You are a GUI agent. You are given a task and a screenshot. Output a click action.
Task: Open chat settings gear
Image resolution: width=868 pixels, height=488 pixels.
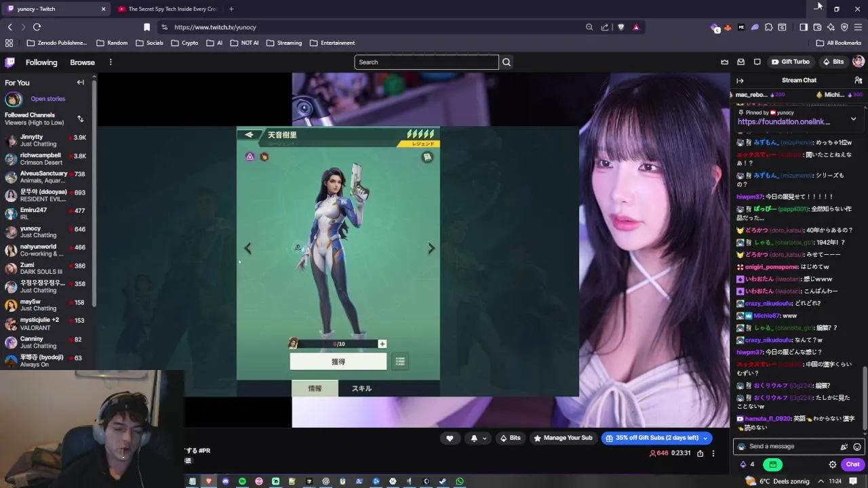833,464
